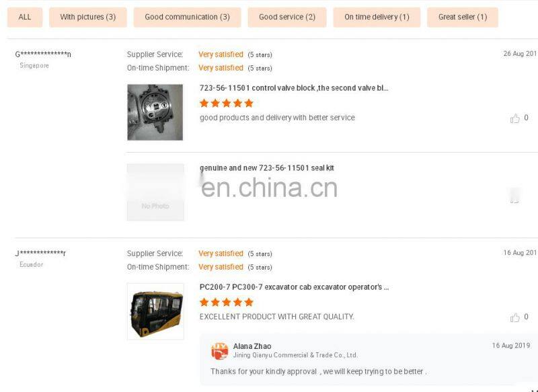The image size is (538, 392).
Task: Open the yellow excavator cab thumbnail
Action: pos(155,311)
